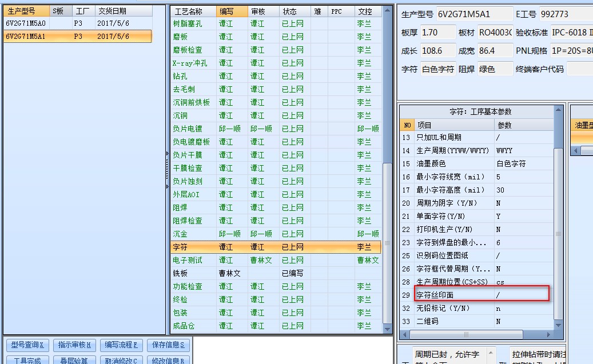Click the 指示审核H button
The width and height of the screenshot is (593, 364).
(x=74, y=345)
